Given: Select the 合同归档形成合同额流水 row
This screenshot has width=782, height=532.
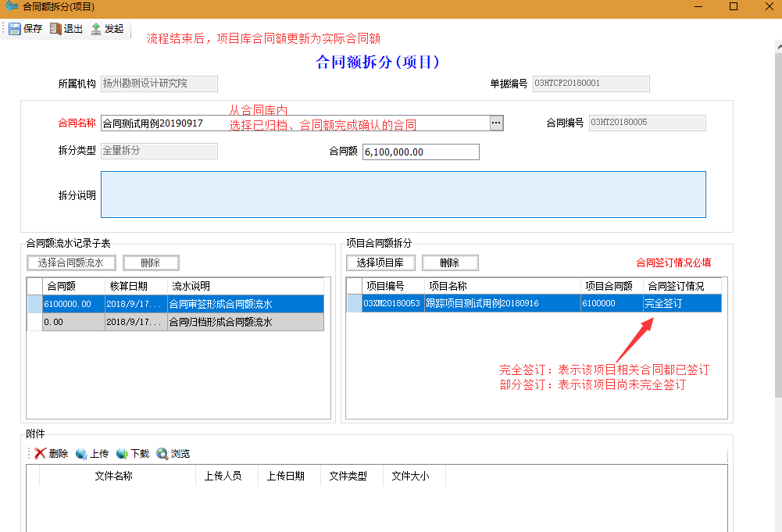Looking at the screenshot, I should pyautogui.click(x=219, y=322).
